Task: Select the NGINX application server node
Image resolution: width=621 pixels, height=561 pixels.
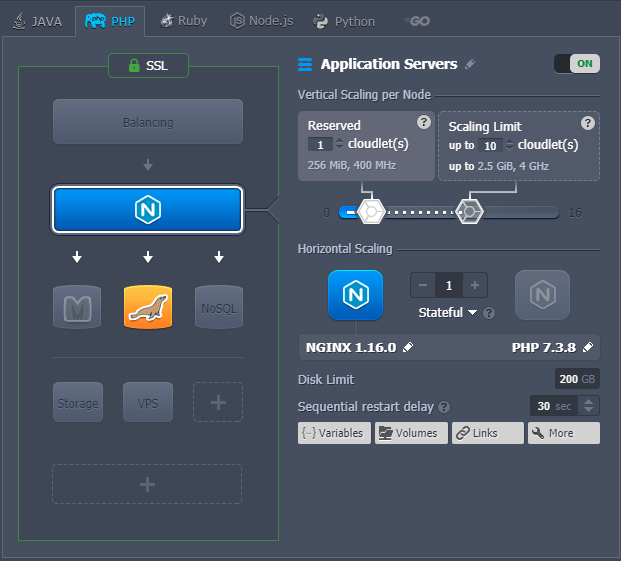Action: pos(148,210)
